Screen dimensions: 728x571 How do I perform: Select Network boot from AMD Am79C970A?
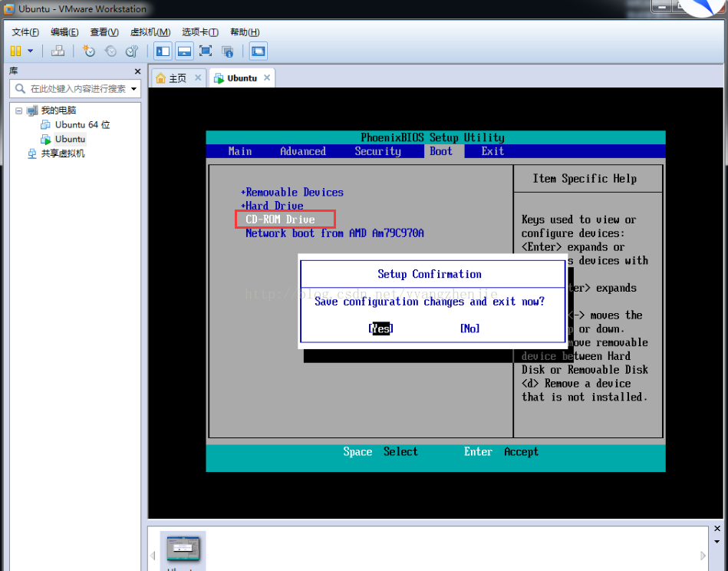pos(334,233)
